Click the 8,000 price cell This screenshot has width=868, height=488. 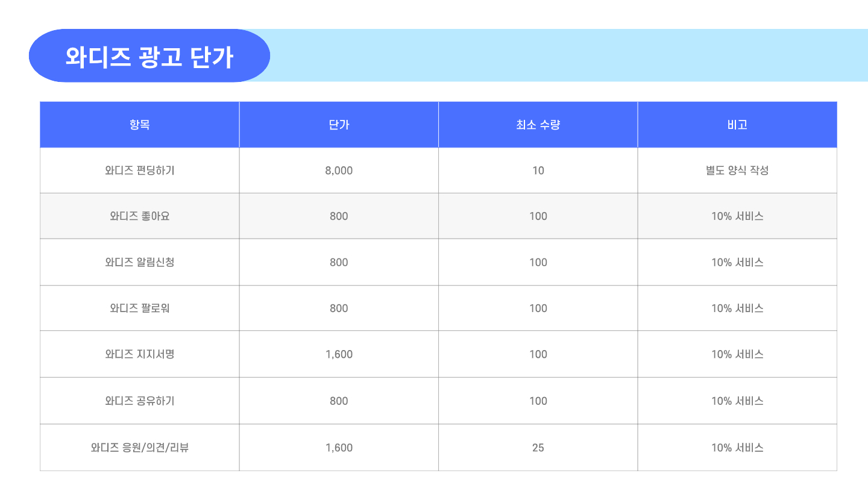(339, 170)
